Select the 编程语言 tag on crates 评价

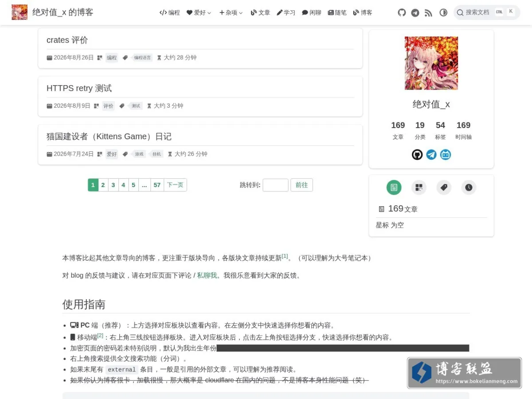pos(142,58)
